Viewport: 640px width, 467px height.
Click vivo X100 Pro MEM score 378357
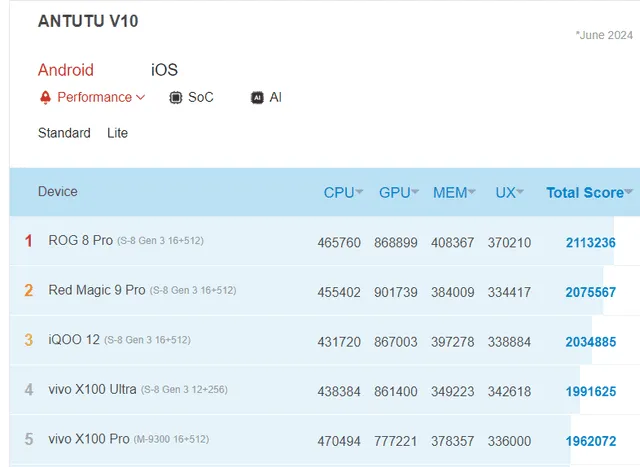pos(453,441)
